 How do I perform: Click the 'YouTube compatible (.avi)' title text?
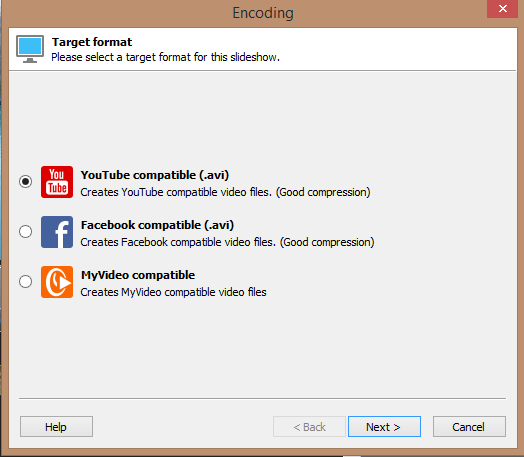(x=155, y=175)
